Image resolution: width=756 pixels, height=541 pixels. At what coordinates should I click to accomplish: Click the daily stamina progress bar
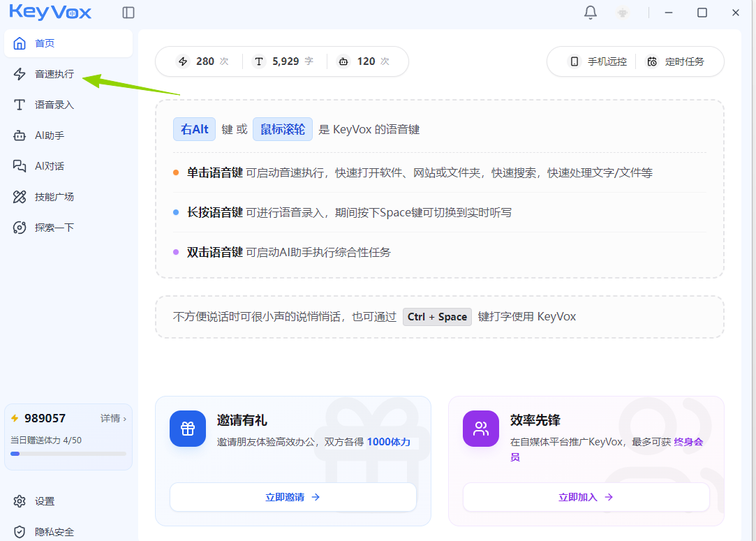click(x=68, y=454)
